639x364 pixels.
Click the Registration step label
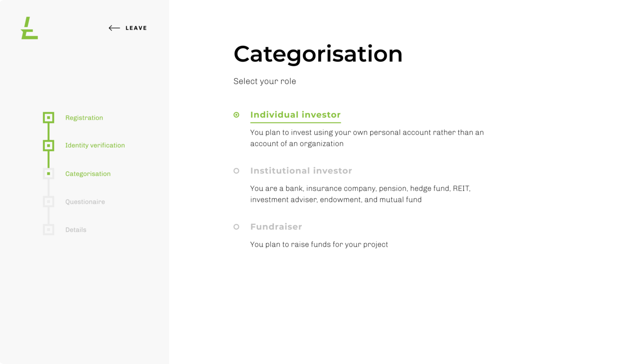84,118
